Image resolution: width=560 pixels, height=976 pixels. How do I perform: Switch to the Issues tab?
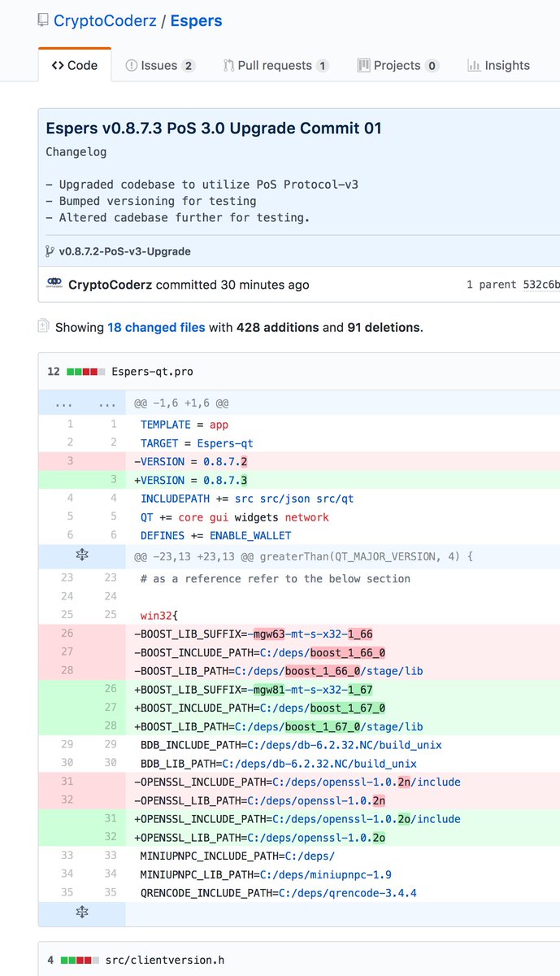(160, 65)
